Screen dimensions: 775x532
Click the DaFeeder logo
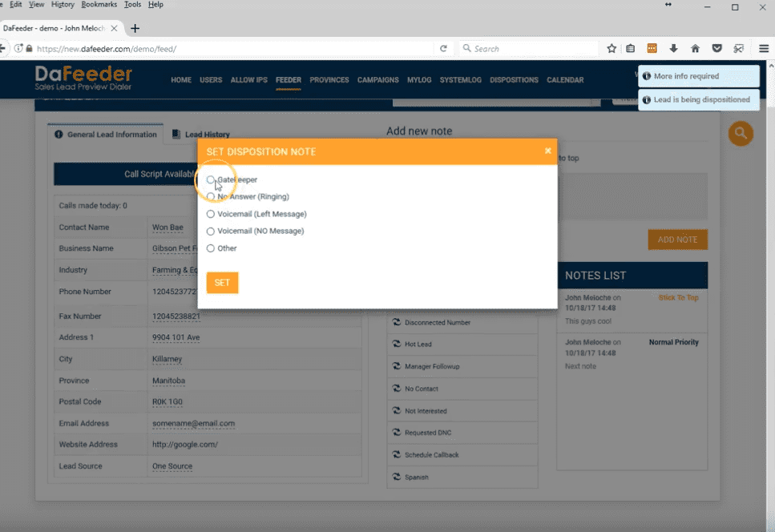point(83,79)
